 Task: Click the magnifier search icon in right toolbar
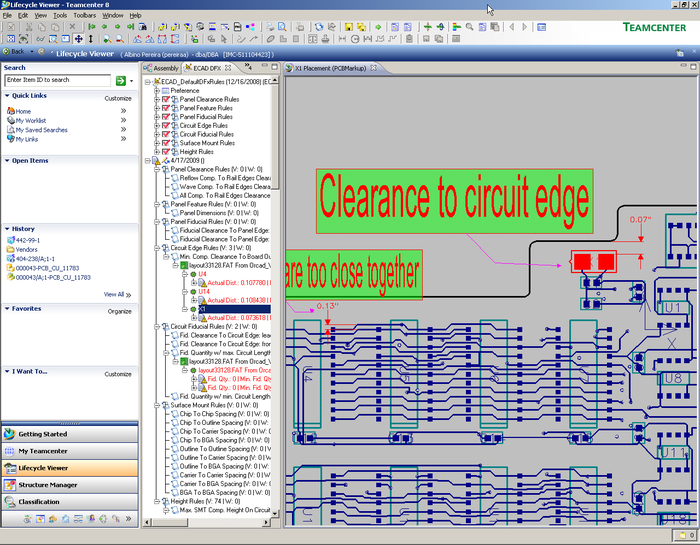pos(470,27)
